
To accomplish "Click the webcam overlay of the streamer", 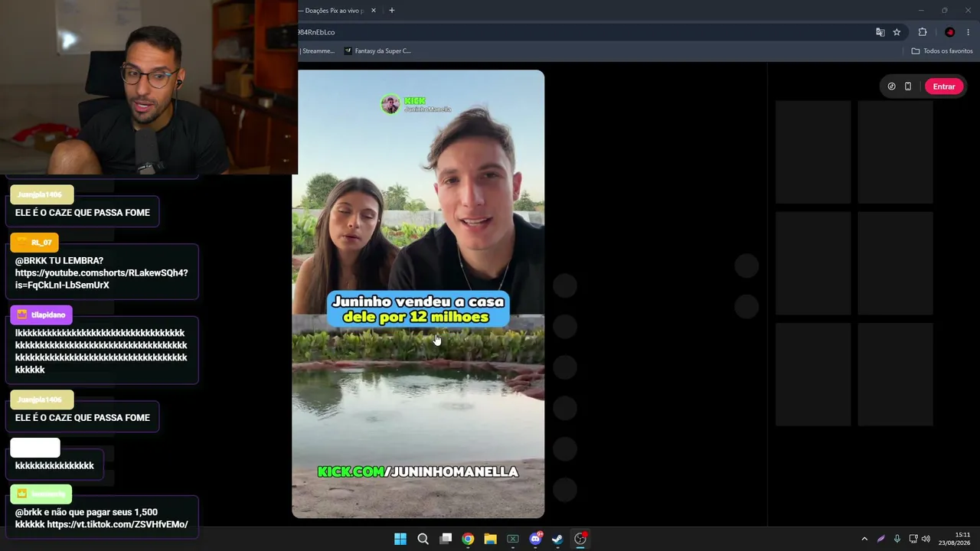I will click(149, 87).
